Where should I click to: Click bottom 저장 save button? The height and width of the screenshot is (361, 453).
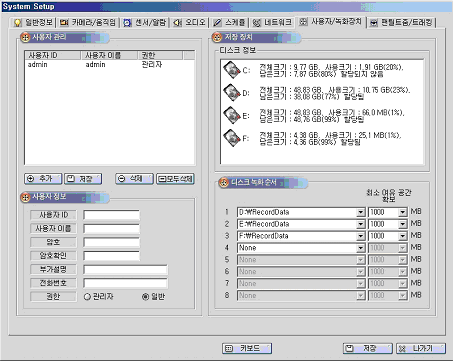[368, 348]
